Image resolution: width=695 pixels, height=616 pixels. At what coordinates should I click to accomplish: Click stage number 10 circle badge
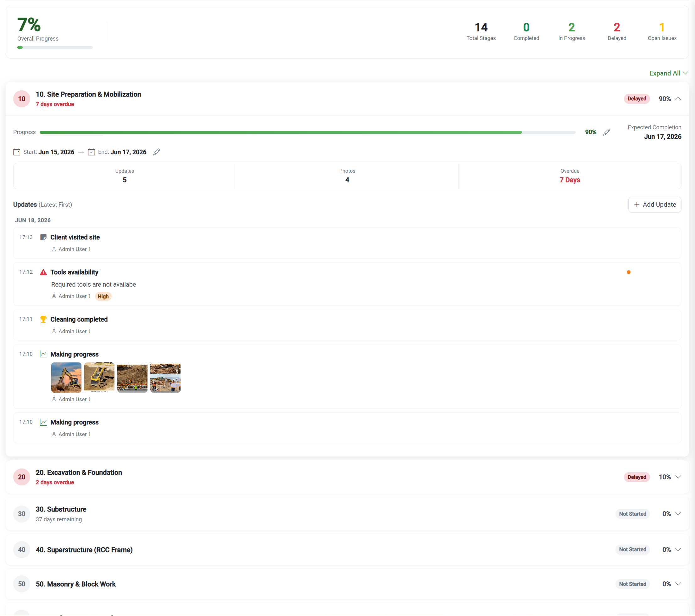tap(22, 99)
